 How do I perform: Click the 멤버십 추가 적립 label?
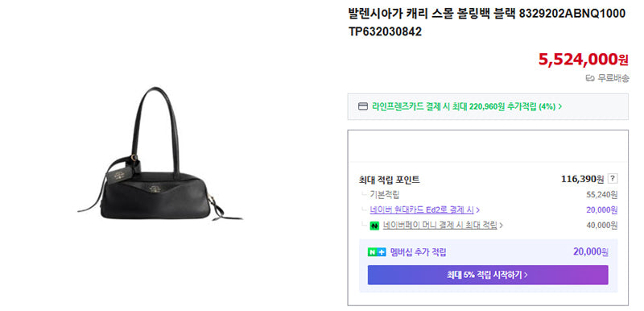tap(418, 252)
